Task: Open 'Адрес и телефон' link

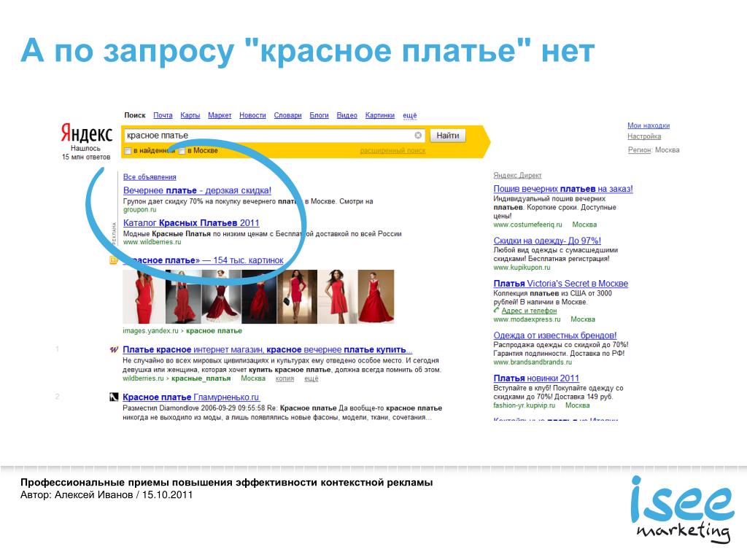Action: (530, 311)
